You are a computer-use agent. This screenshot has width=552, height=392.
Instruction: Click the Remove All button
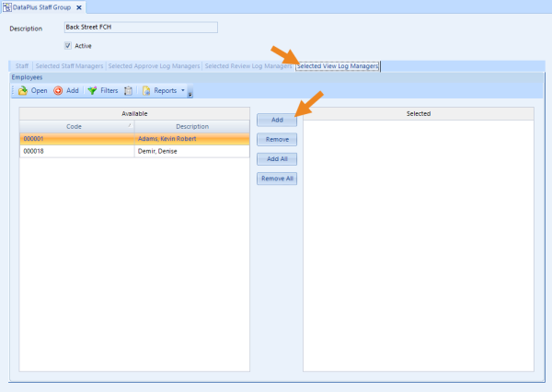[276, 179]
